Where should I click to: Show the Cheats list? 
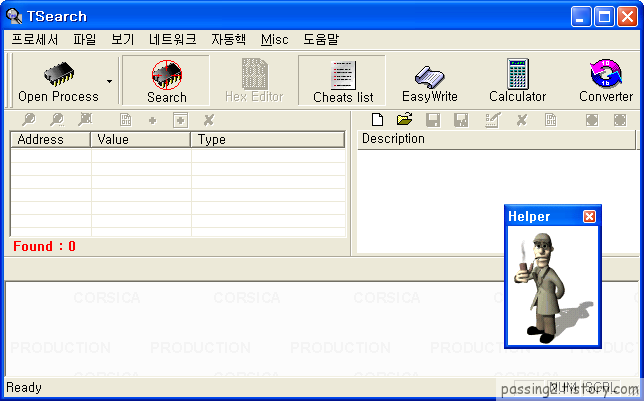[x=342, y=81]
